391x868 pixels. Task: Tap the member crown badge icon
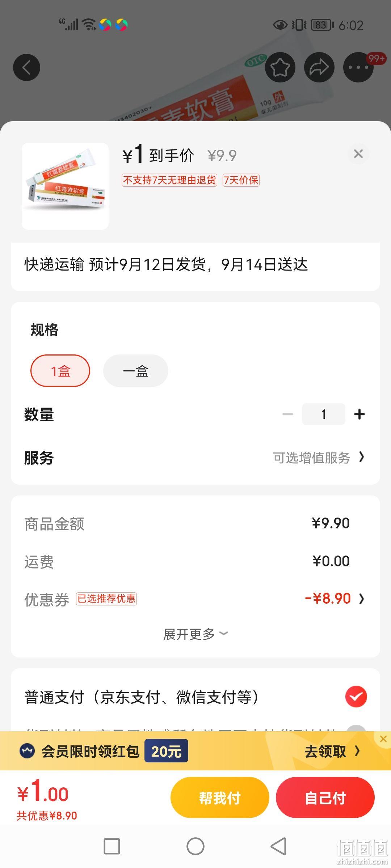click(27, 751)
